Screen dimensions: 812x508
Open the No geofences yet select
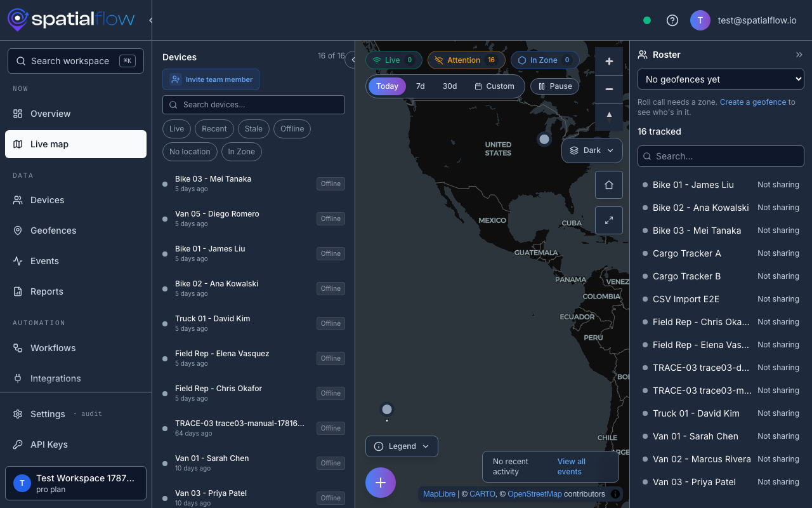pos(721,79)
